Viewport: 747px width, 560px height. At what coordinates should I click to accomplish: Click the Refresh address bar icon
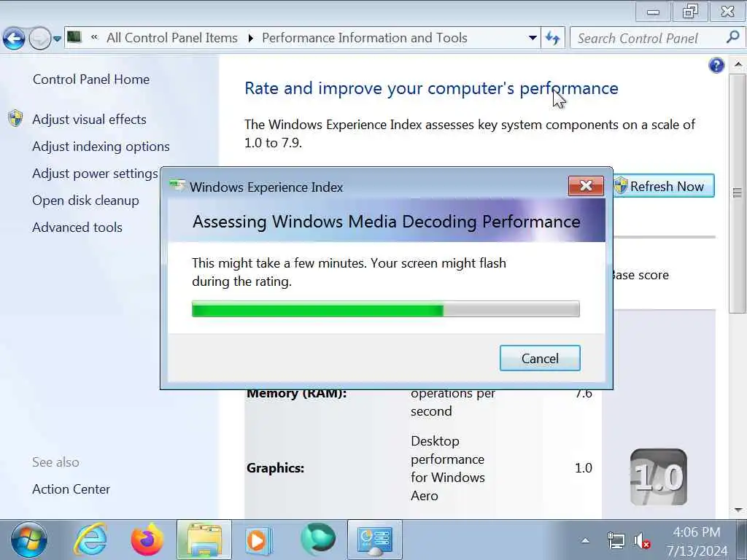point(553,38)
